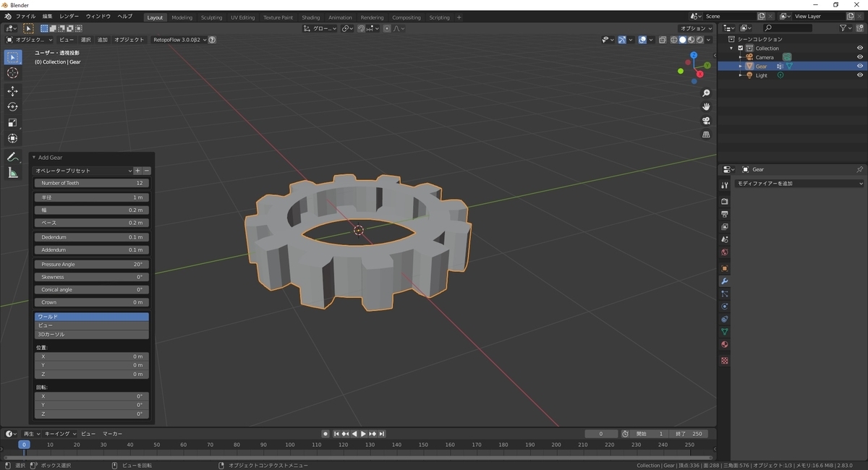Hide the Camera object eye icon
This screenshot has height=470, width=868.
tap(860, 57)
